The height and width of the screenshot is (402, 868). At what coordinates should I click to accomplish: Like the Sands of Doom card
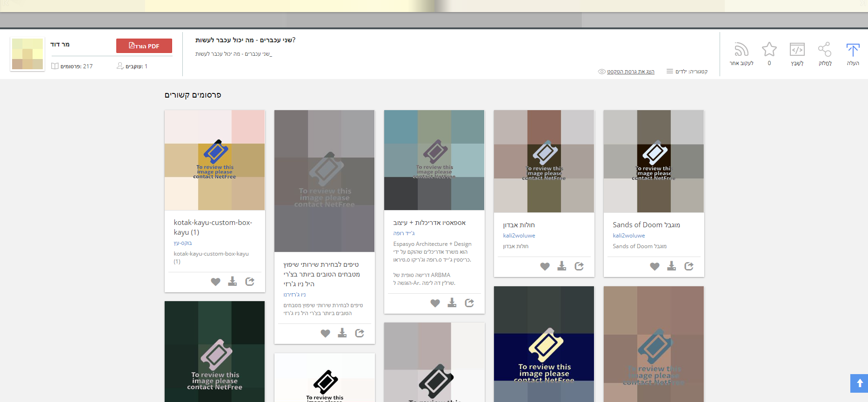click(654, 266)
